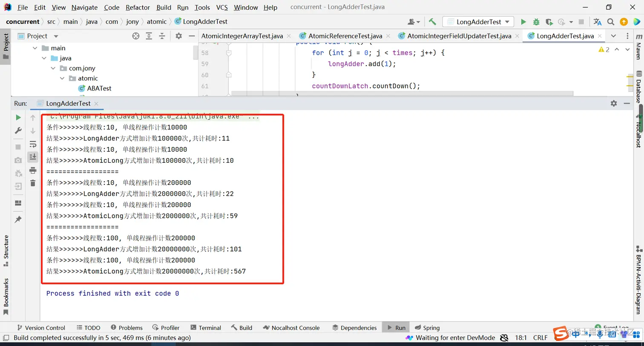Screen dimensions: 644x346
Task: Click the 'Process finished with exit code 0' line
Action: (113, 294)
